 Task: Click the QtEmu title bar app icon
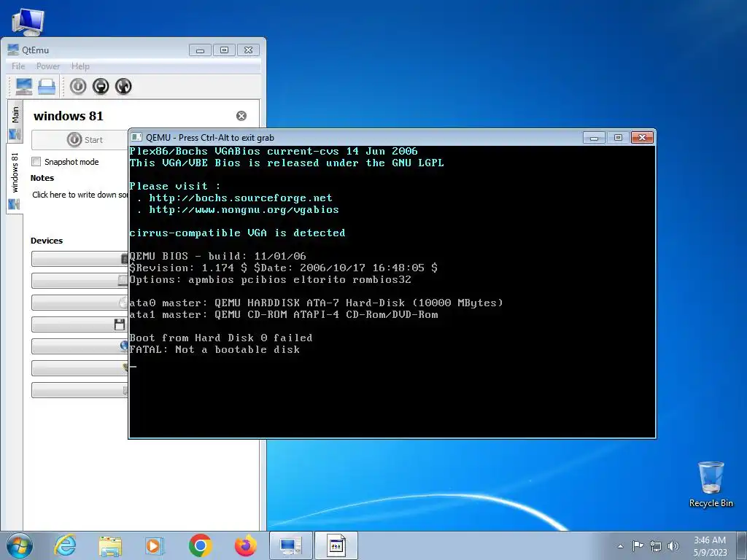coord(13,50)
